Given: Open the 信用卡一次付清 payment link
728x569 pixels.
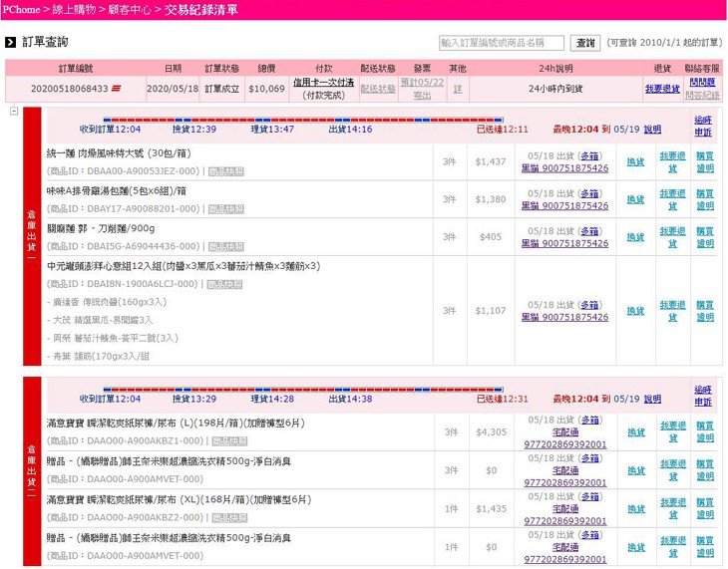Looking at the screenshot, I should (323, 82).
